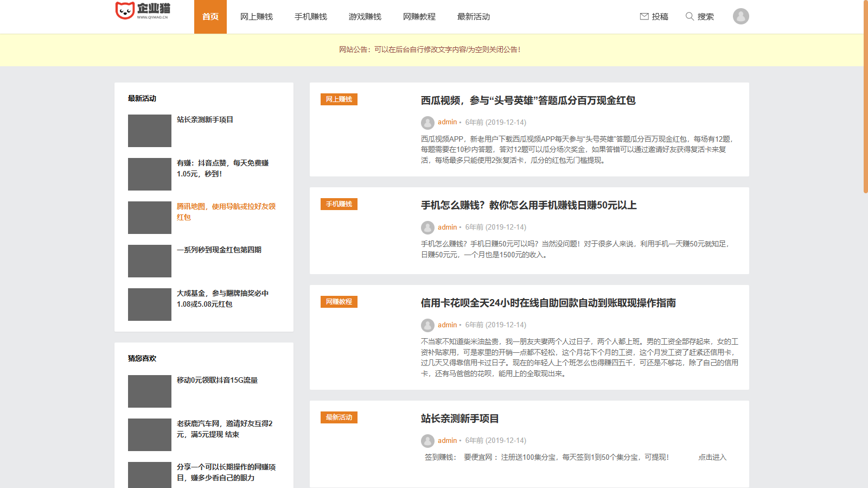This screenshot has height=488, width=868.
Task: Click the 企业猫 site logo
Action: [x=143, y=11]
